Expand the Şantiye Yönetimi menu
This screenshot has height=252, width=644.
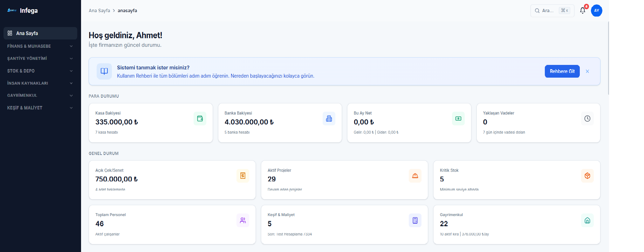coord(40,59)
